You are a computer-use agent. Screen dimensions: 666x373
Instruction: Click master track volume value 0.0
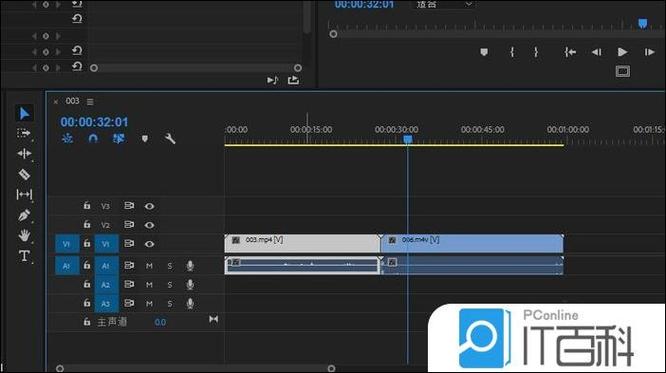160,322
